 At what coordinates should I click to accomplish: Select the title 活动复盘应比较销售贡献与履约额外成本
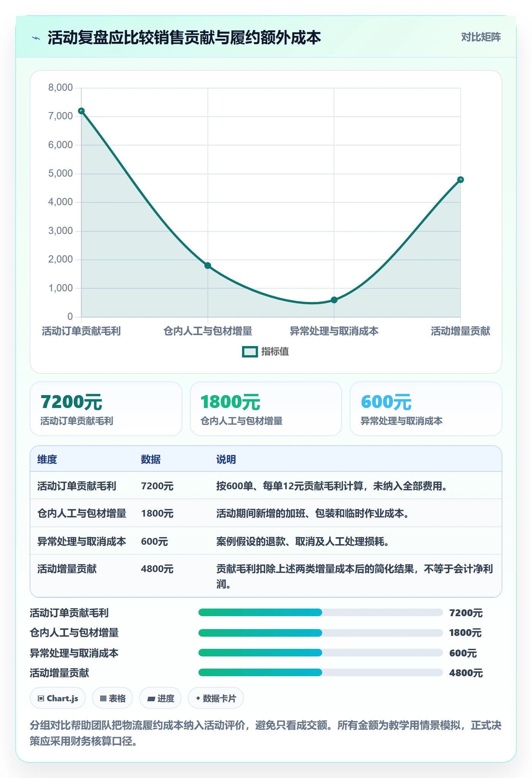tap(184, 38)
